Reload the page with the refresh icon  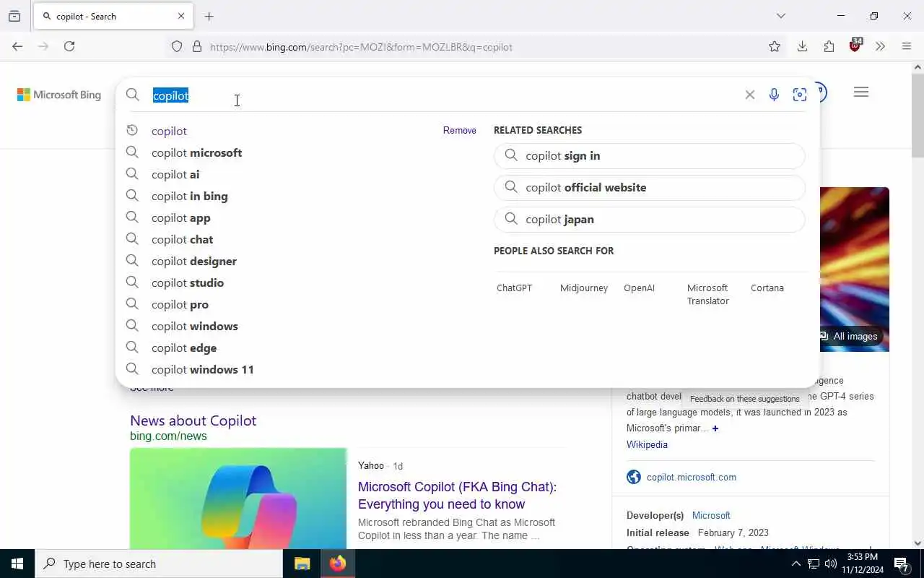(69, 46)
